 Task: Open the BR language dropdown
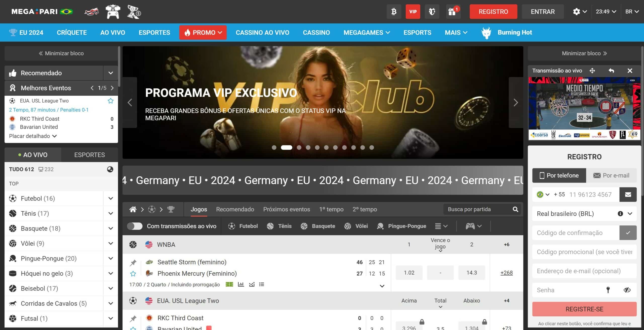tap(632, 12)
